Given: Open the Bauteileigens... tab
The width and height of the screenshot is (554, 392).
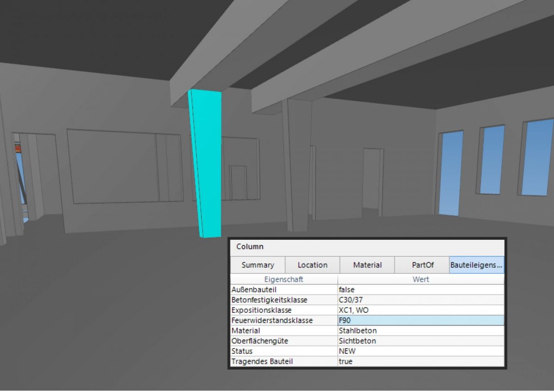Looking at the screenshot, I should coord(476,265).
